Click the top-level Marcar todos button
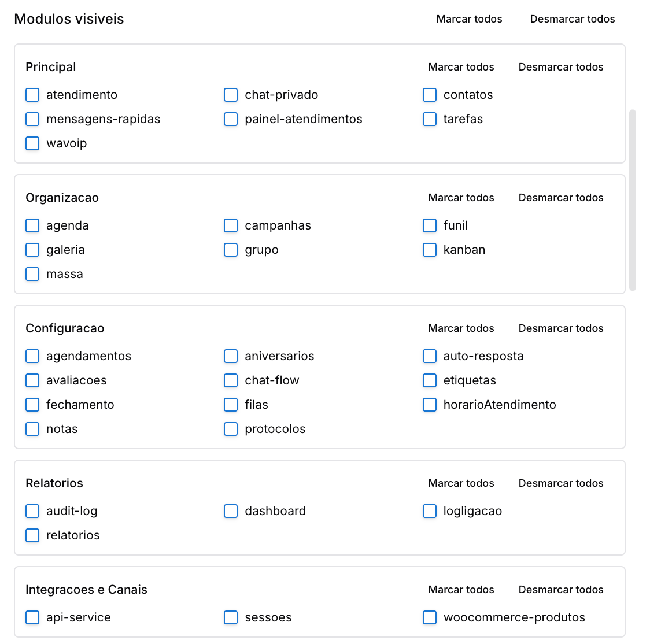The image size is (650, 644). (x=469, y=19)
